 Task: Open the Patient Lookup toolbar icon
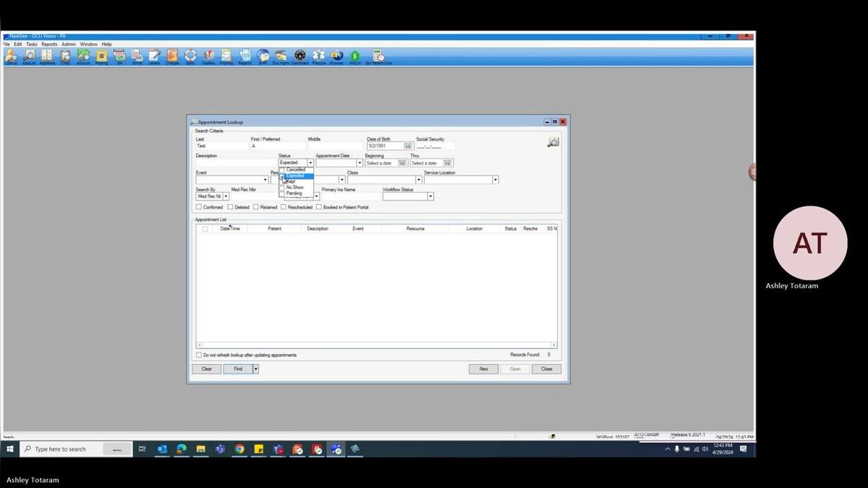pyautogui.click(x=11, y=56)
